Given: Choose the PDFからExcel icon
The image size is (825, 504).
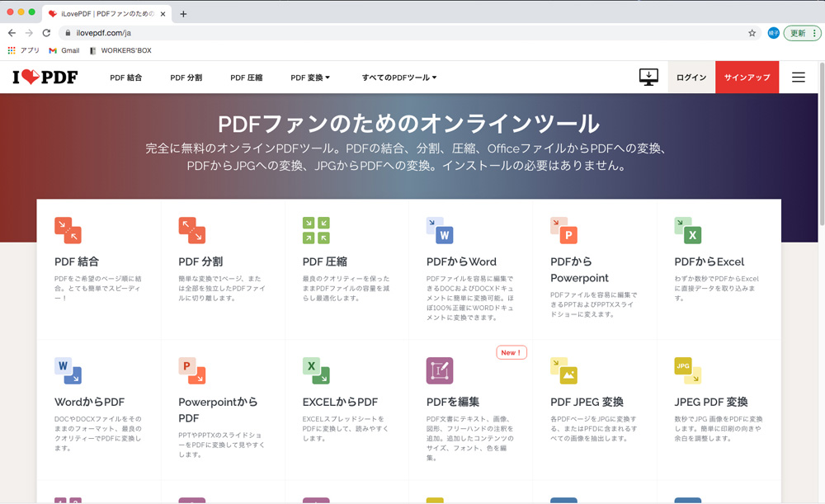Looking at the screenshot, I should pyautogui.click(x=687, y=230).
